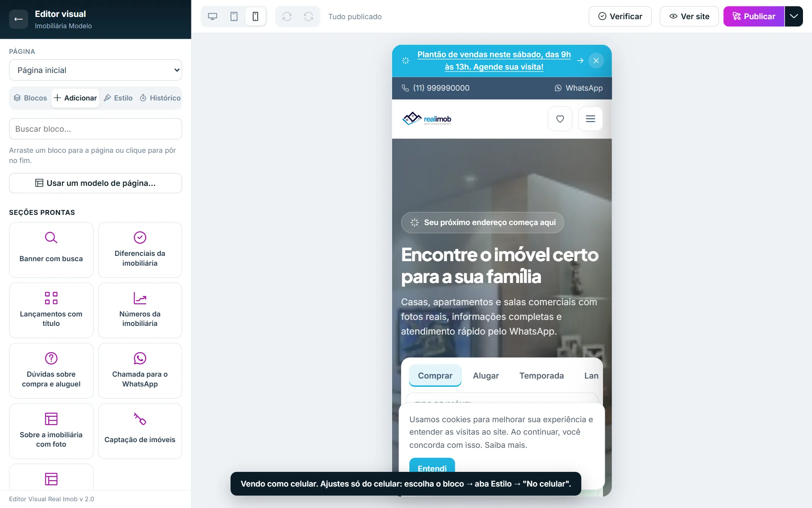Open the Histórico tab
The image size is (812, 508).
pyautogui.click(x=160, y=98)
